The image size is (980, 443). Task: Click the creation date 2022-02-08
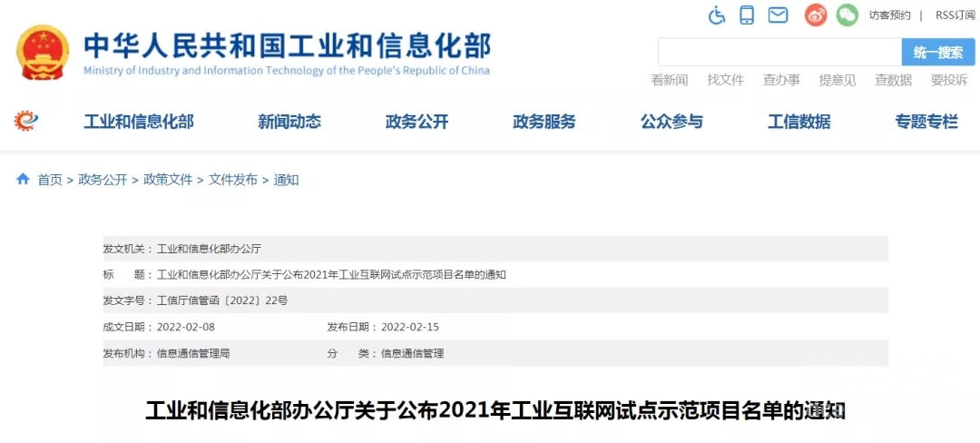pos(186,327)
